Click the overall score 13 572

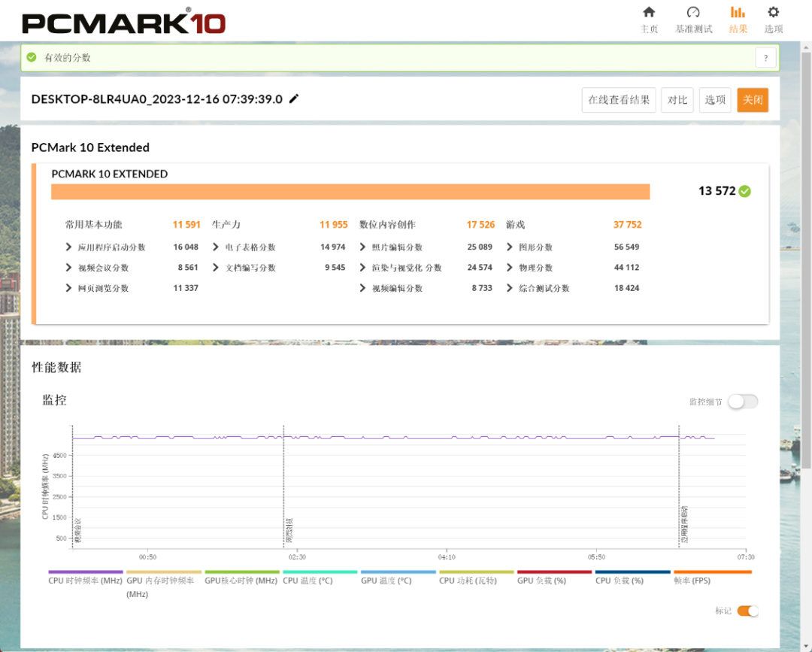717,191
